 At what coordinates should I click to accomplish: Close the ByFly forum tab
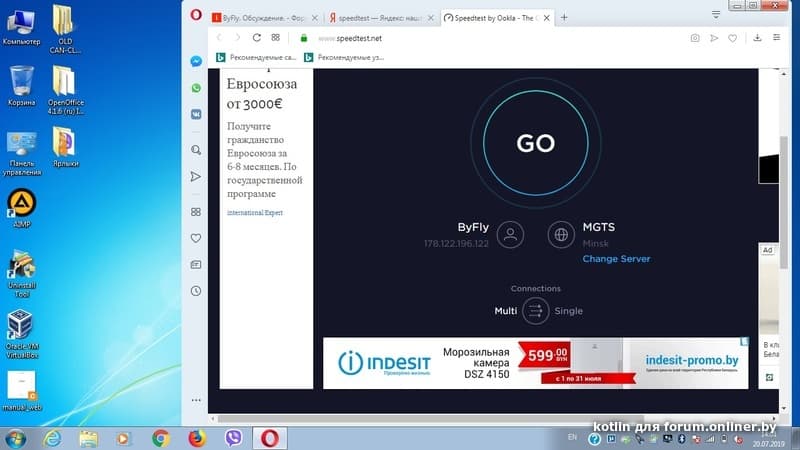click(315, 18)
